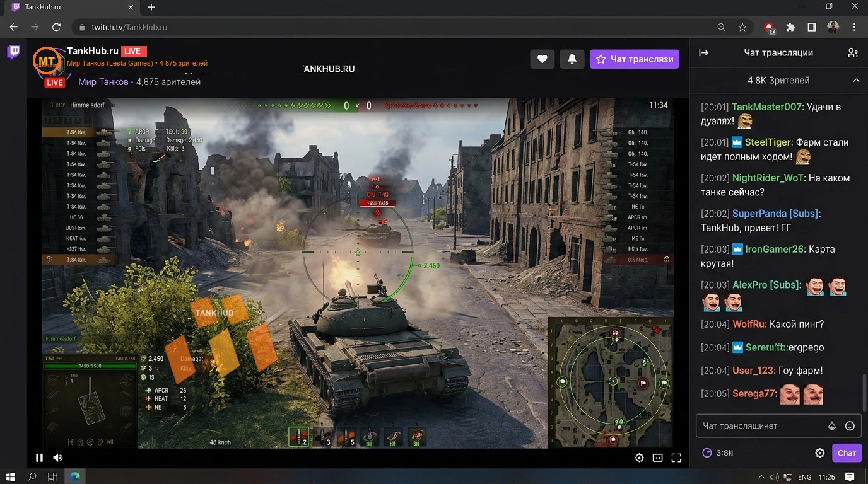This screenshot has height=484, width=868.
Task: Open Chrome three-dot menu
Action: [x=855, y=27]
